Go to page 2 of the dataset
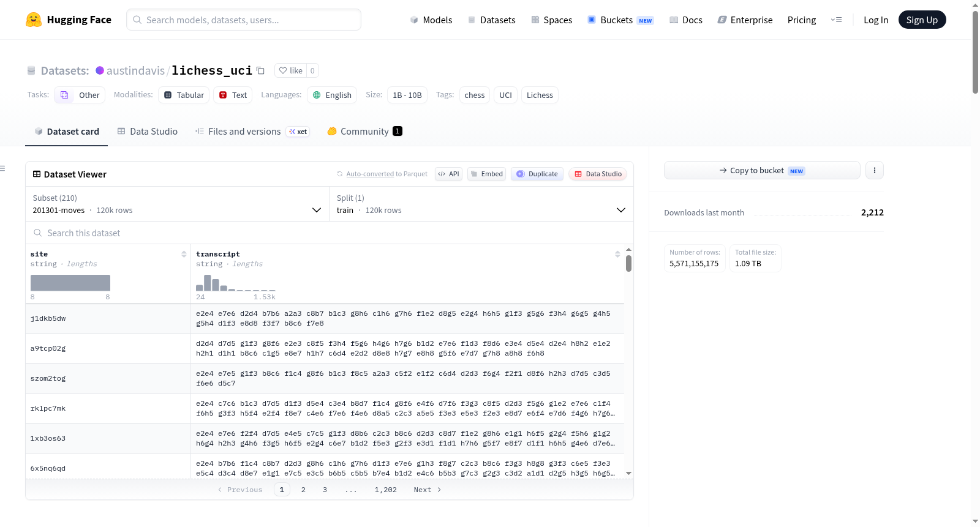The height and width of the screenshot is (527, 980). pos(303,490)
